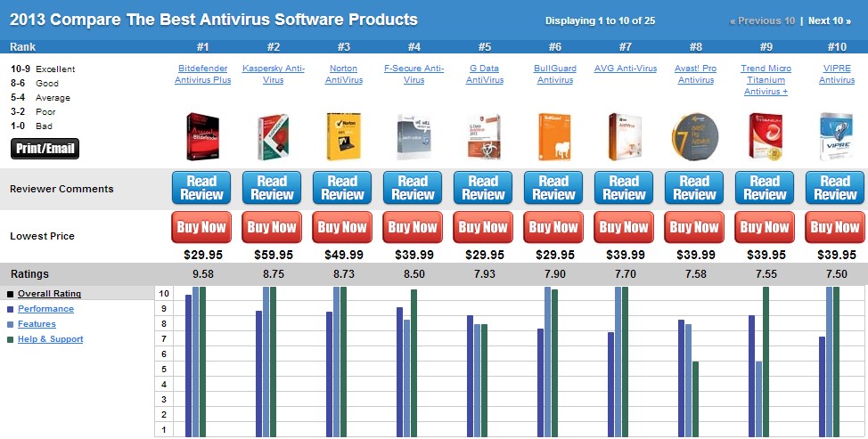The width and height of the screenshot is (868, 439).
Task: Buy Now the AVG product
Action: pyautogui.click(x=624, y=227)
